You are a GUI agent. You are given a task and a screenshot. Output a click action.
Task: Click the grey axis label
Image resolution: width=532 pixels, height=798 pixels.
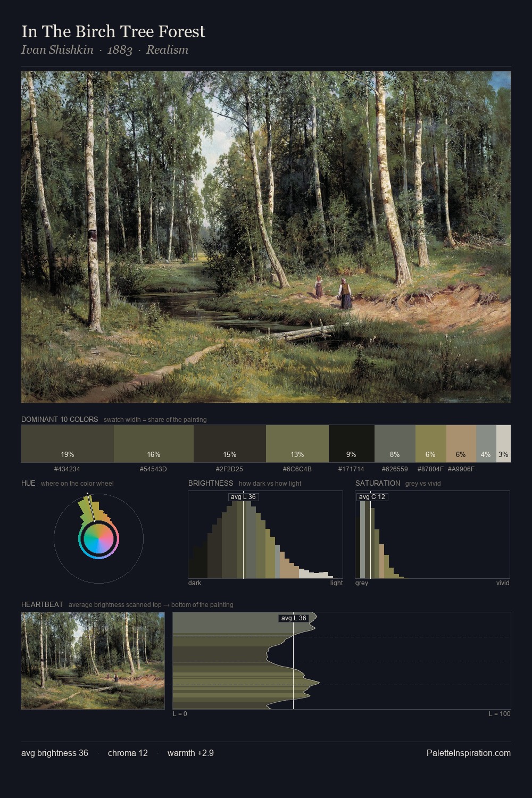pos(362,583)
